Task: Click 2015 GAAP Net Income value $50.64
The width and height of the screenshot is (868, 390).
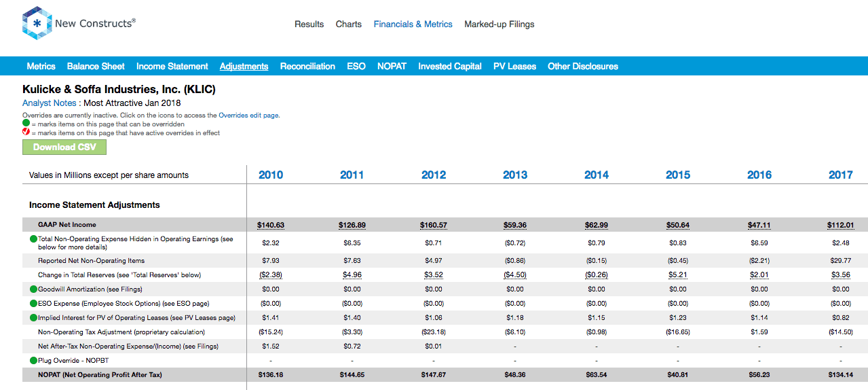Action: (x=678, y=225)
